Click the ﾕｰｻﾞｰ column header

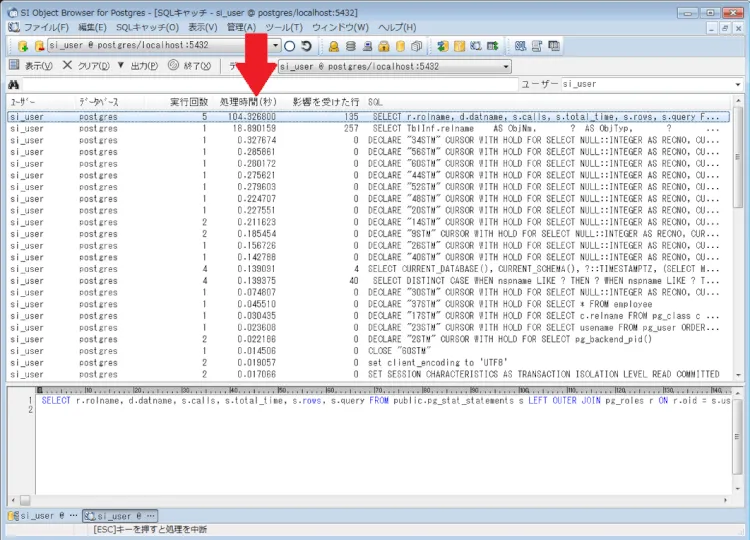click(x=22, y=102)
